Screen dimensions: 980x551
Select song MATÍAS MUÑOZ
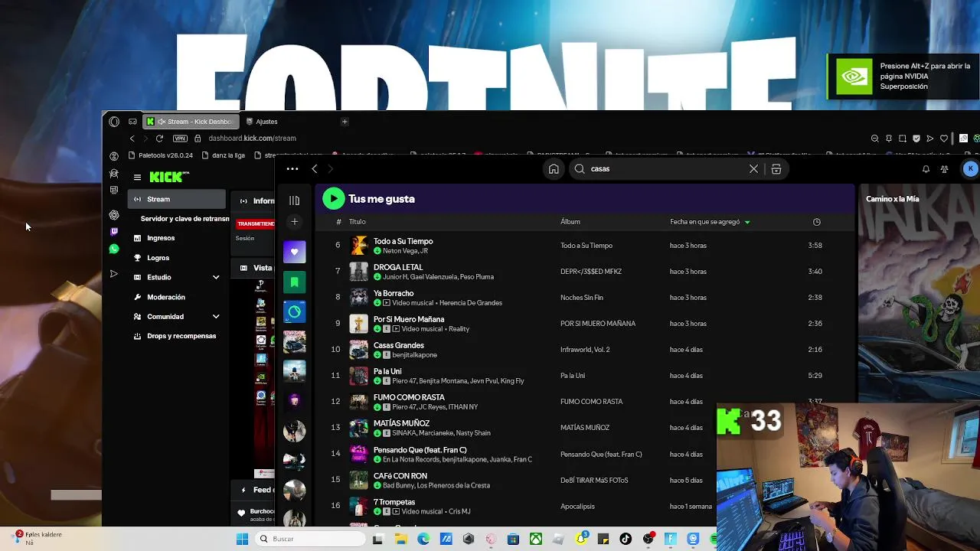[401, 423]
